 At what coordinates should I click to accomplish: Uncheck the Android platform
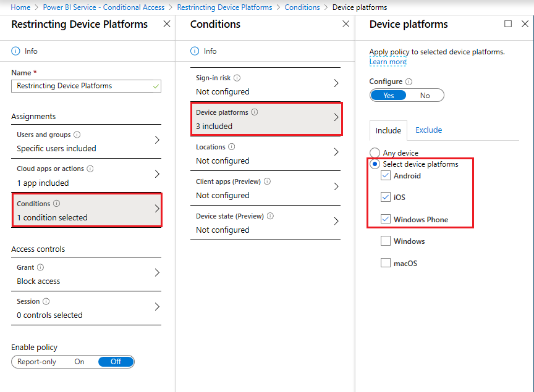click(x=385, y=175)
